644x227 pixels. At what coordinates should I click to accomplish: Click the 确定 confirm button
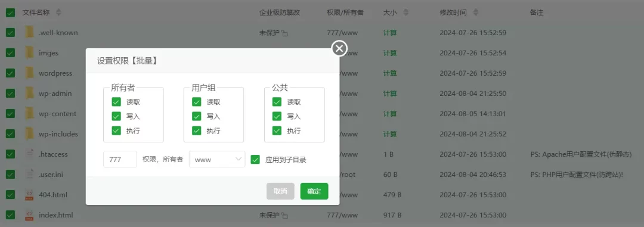tap(314, 191)
